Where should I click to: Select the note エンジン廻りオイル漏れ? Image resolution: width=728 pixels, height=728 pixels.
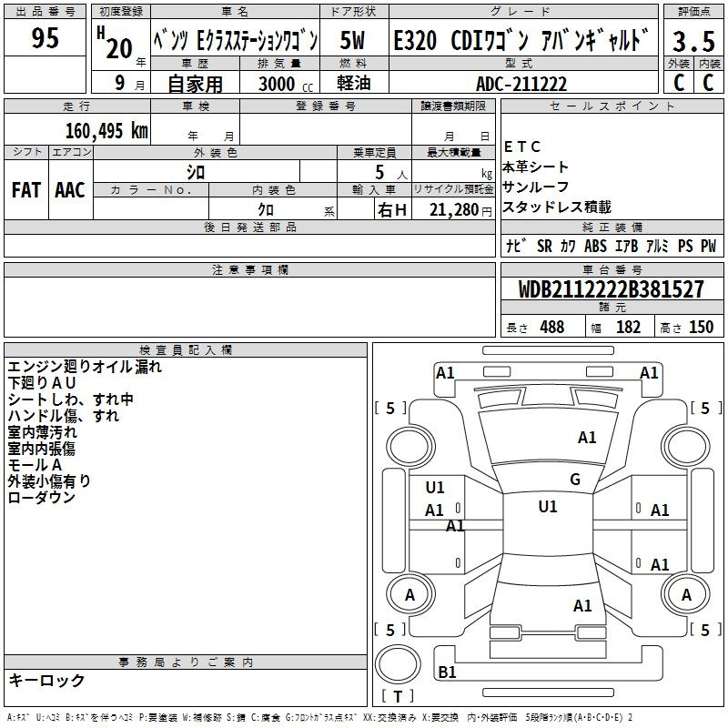[85, 367]
